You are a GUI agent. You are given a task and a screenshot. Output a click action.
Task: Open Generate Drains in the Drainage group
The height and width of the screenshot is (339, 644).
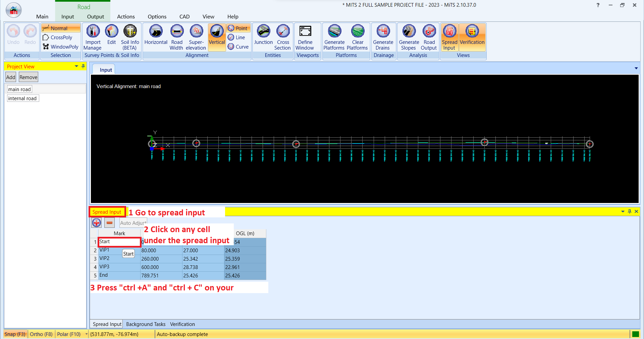(383, 37)
